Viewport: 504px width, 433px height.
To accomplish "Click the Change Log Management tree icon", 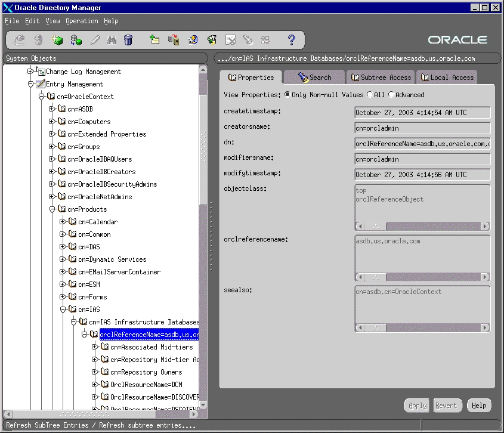I will point(41,71).
